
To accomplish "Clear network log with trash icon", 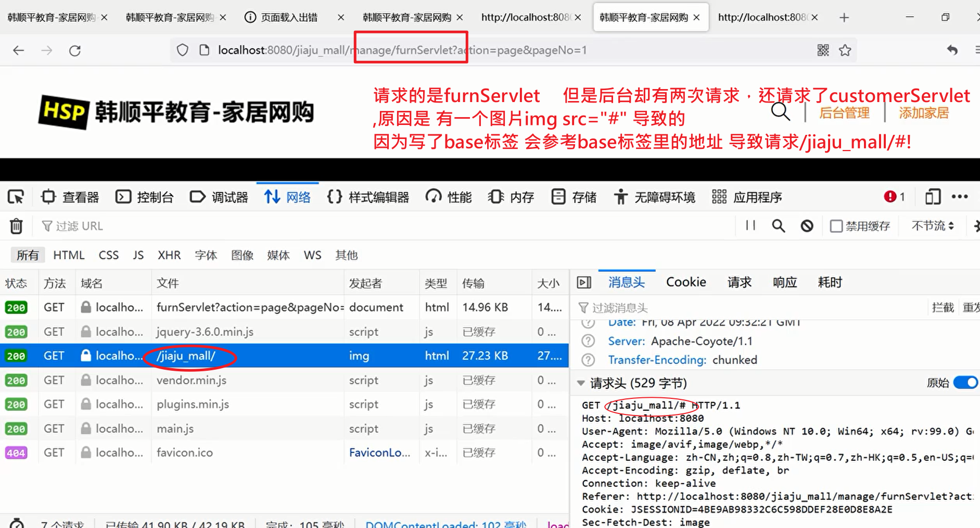I will (x=16, y=226).
